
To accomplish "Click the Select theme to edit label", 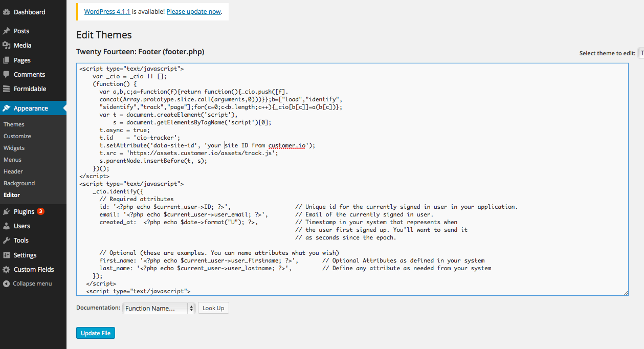I will pyautogui.click(x=607, y=53).
